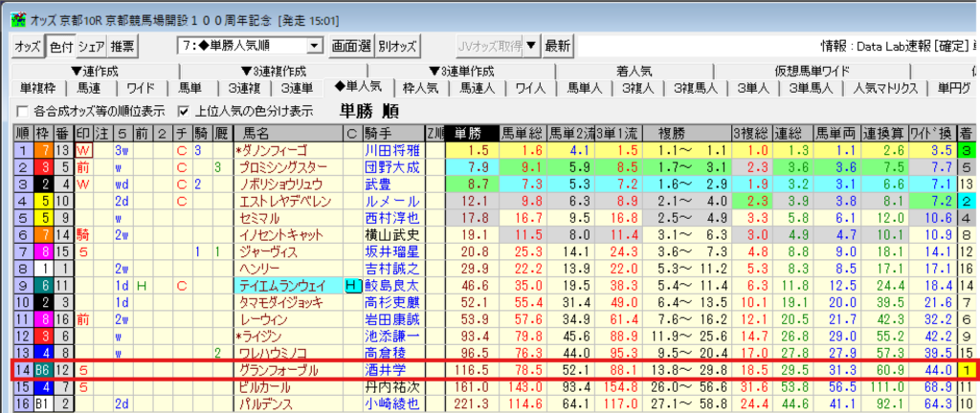
Task: Click the 最新 refresh button
Action: pyautogui.click(x=557, y=46)
